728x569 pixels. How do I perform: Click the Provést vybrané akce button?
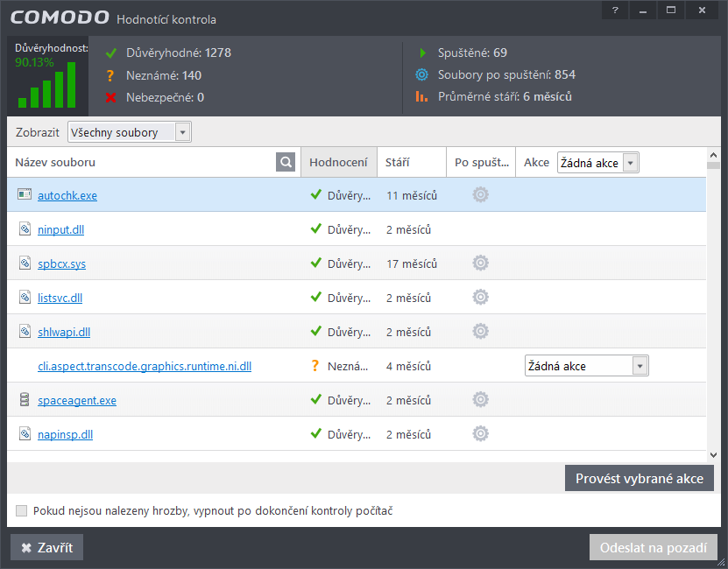(x=639, y=479)
